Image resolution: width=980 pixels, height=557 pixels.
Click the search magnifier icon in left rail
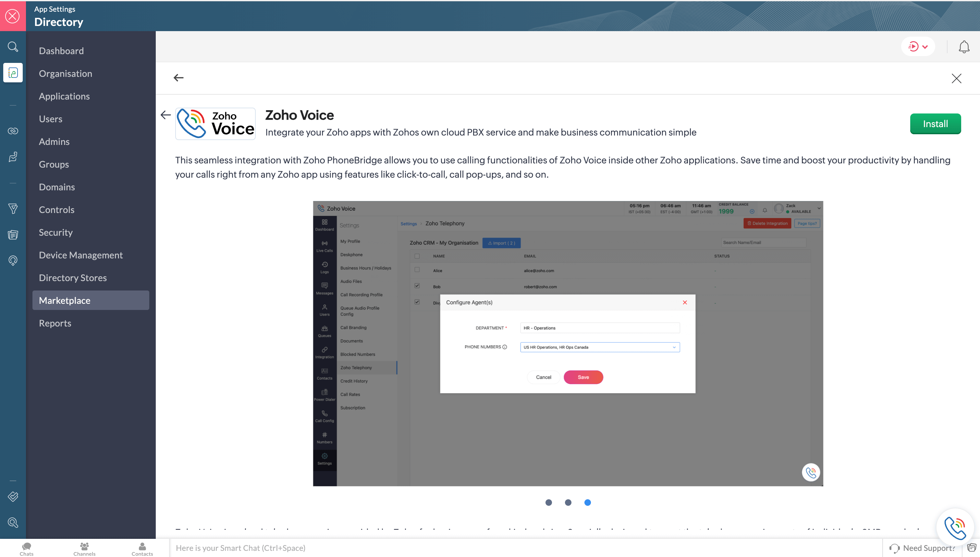[x=13, y=47]
